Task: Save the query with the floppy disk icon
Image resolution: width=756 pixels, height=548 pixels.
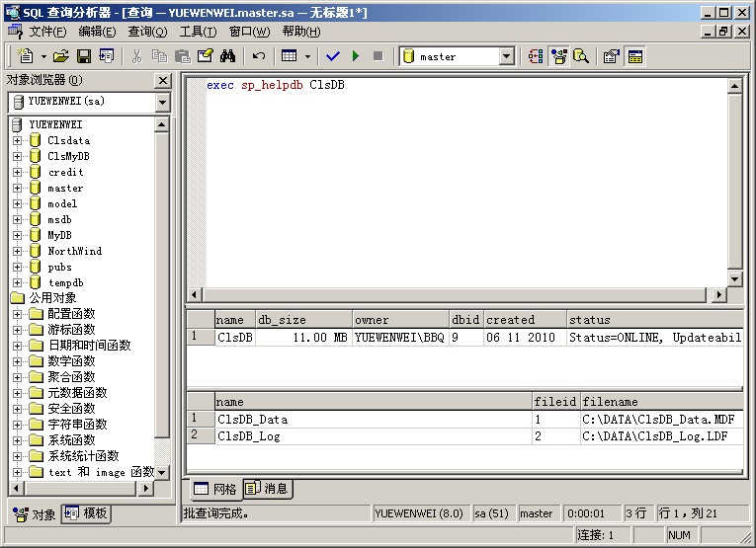Action: coord(84,56)
